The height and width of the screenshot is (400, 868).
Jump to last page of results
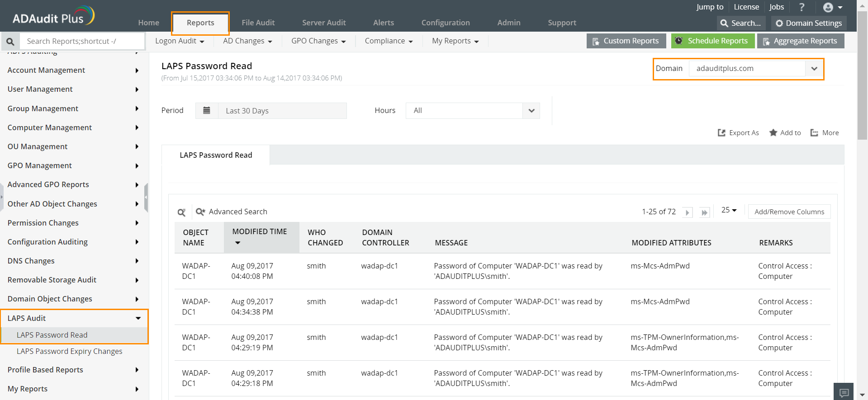[x=704, y=212]
